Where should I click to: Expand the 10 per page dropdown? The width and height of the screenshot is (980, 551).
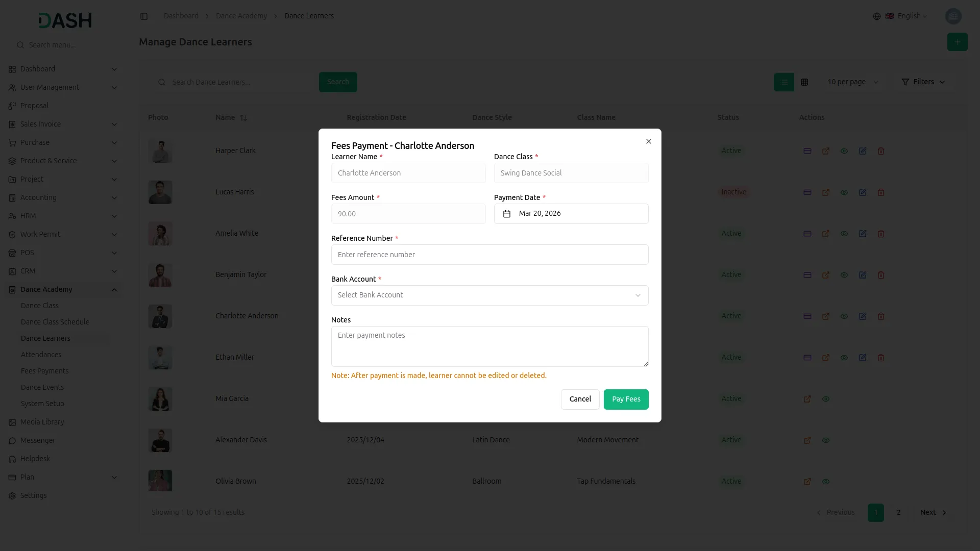coord(852,82)
